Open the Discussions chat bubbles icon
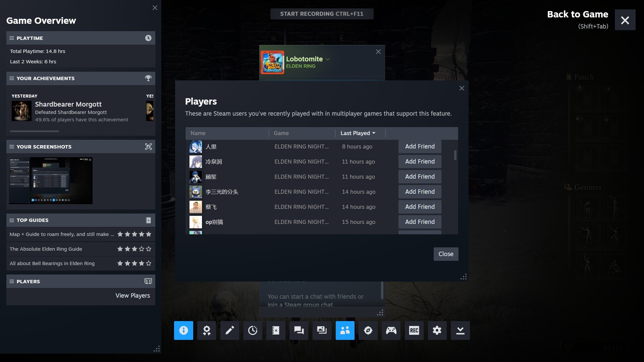The width and height of the screenshot is (644, 362). tap(299, 330)
